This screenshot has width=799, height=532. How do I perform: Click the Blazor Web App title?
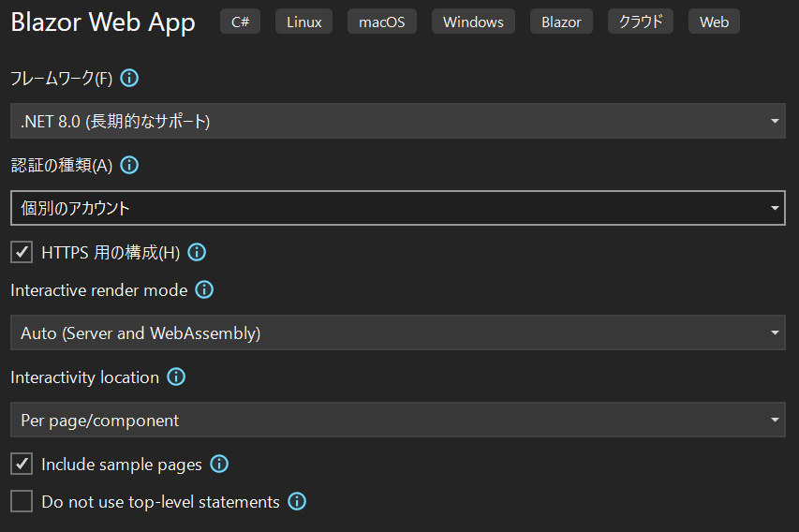point(103,22)
